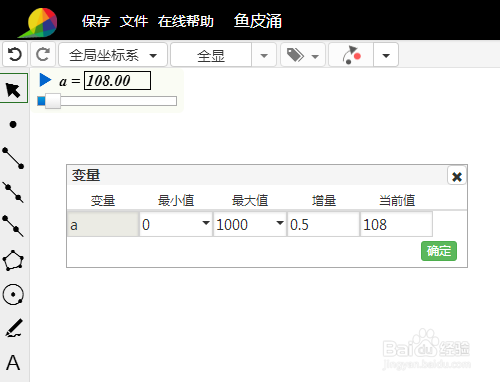Click the slider track for variable a
Screen dimensions: 500x382
click(x=107, y=101)
